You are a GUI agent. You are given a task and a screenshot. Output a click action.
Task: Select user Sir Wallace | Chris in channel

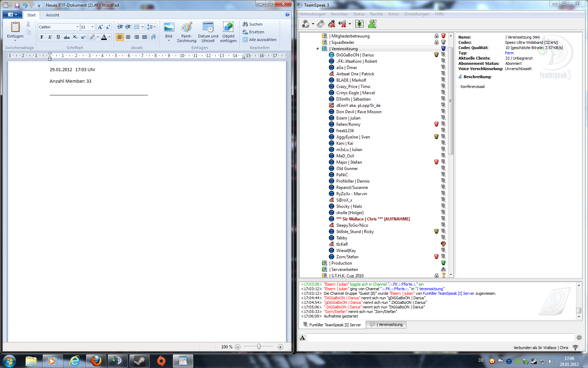pyautogui.click(x=373, y=219)
